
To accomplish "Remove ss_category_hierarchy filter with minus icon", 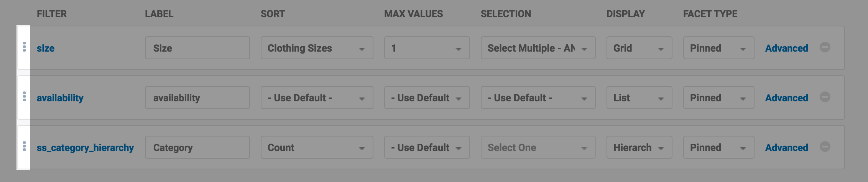I will 825,147.
